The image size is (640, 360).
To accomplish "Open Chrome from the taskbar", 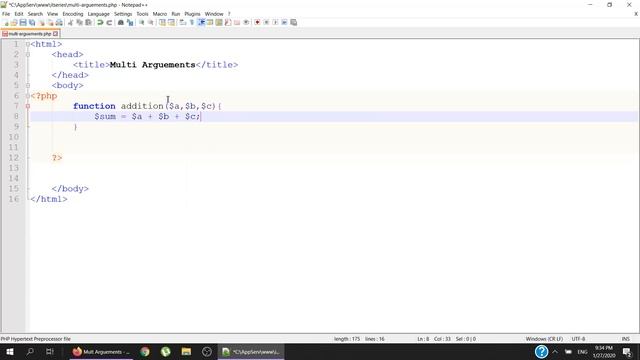I will 145,351.
